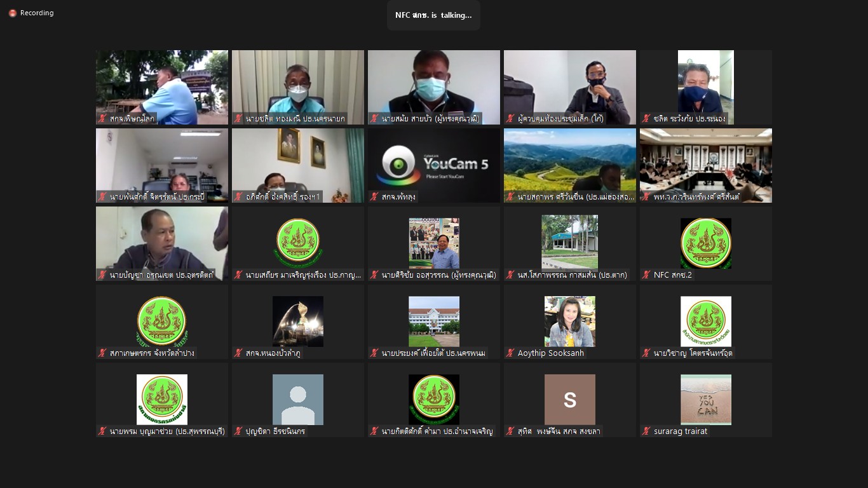Select the conference room video tile
This screenshot has width=868, height=488.
706,165
